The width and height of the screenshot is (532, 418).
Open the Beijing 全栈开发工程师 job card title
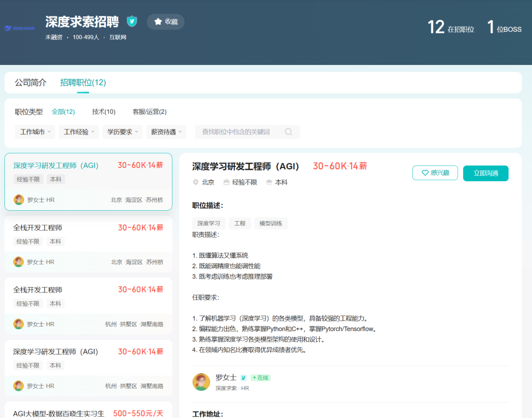click(37, 228)
